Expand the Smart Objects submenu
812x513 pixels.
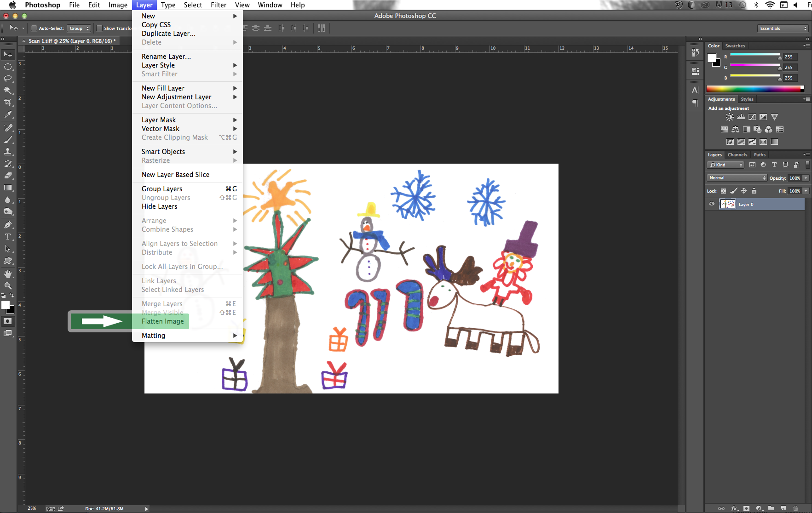click(x=187, y=152)
